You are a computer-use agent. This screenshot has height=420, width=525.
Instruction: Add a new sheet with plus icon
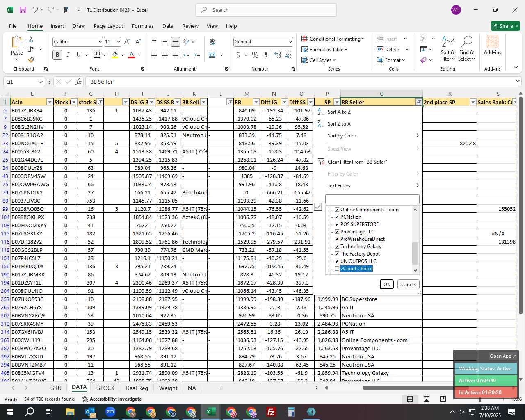point(221,388)
